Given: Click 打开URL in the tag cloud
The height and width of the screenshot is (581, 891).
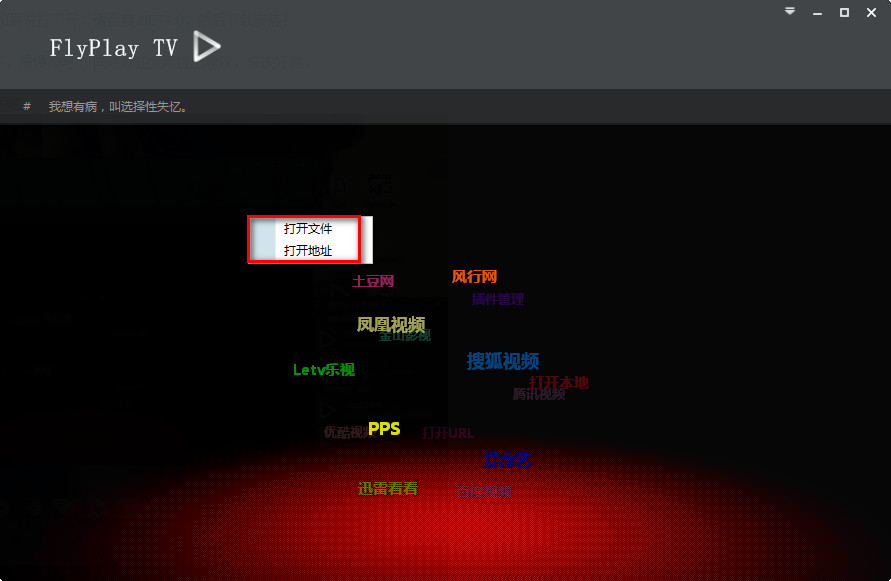Looking at the screenshot, I should (448, 433).
